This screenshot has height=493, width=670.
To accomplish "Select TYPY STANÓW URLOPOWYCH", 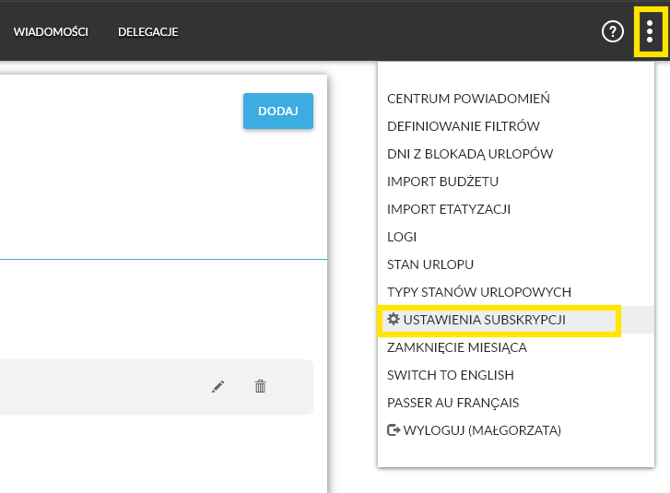I will tap(479, 292).
